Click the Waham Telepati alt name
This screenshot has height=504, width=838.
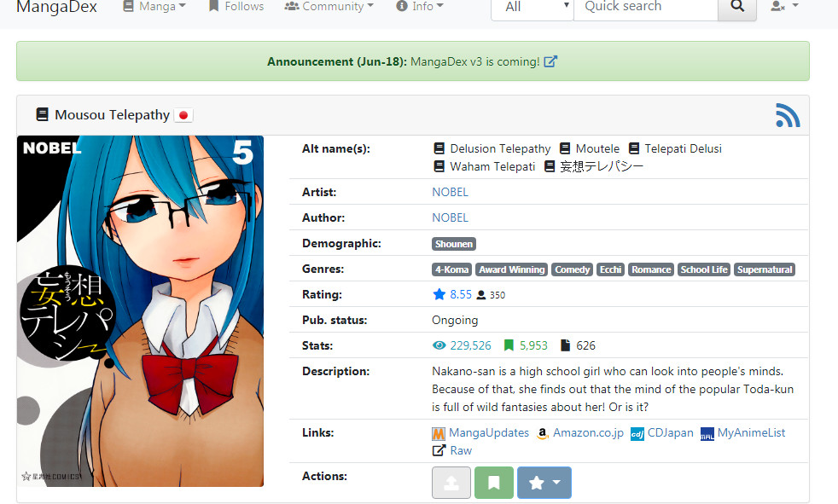click(492, 166)
